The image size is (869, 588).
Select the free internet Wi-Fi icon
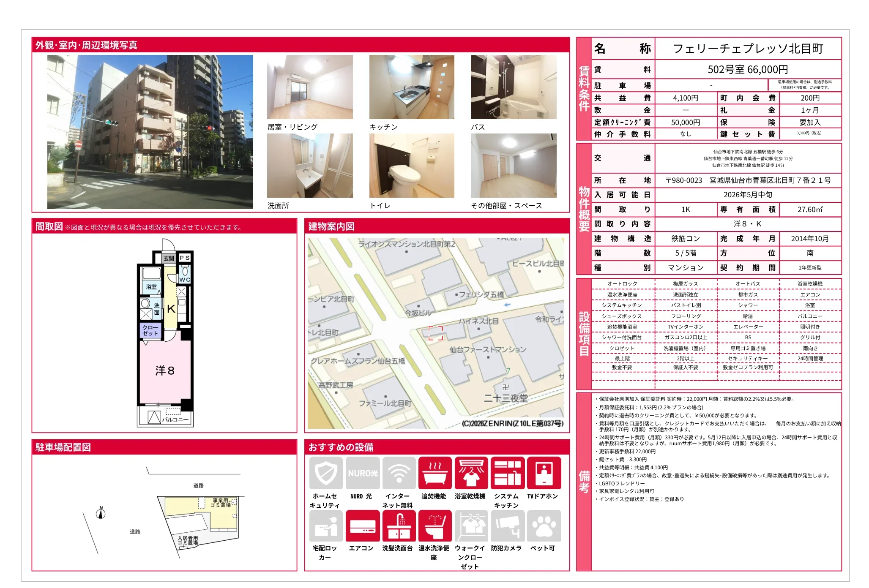coord(399,473)
